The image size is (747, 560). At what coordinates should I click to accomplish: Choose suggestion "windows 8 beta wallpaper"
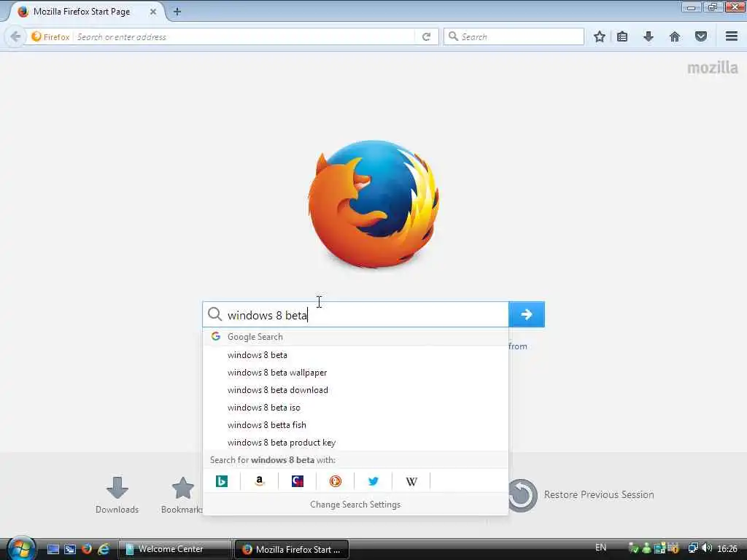pos(355,373)
